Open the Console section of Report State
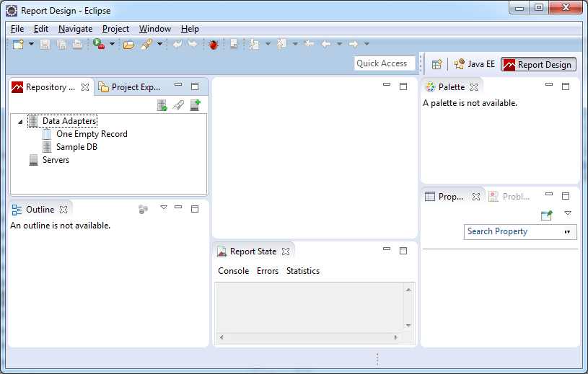588x374 pixels. (233, 271)
